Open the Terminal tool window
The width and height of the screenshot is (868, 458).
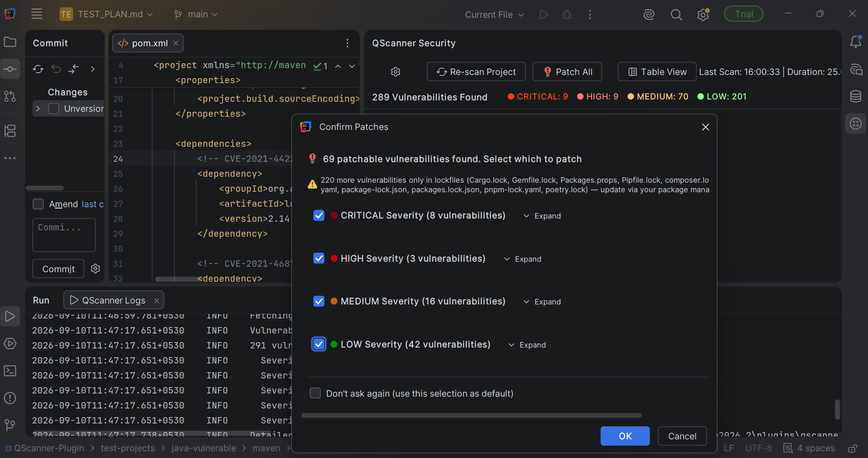coord(10,371)
